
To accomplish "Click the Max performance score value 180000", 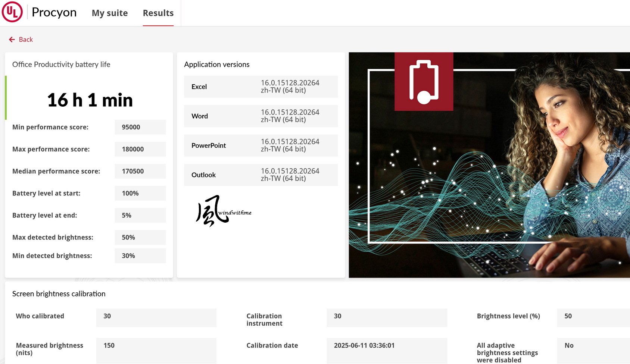I will pos(140,149).
